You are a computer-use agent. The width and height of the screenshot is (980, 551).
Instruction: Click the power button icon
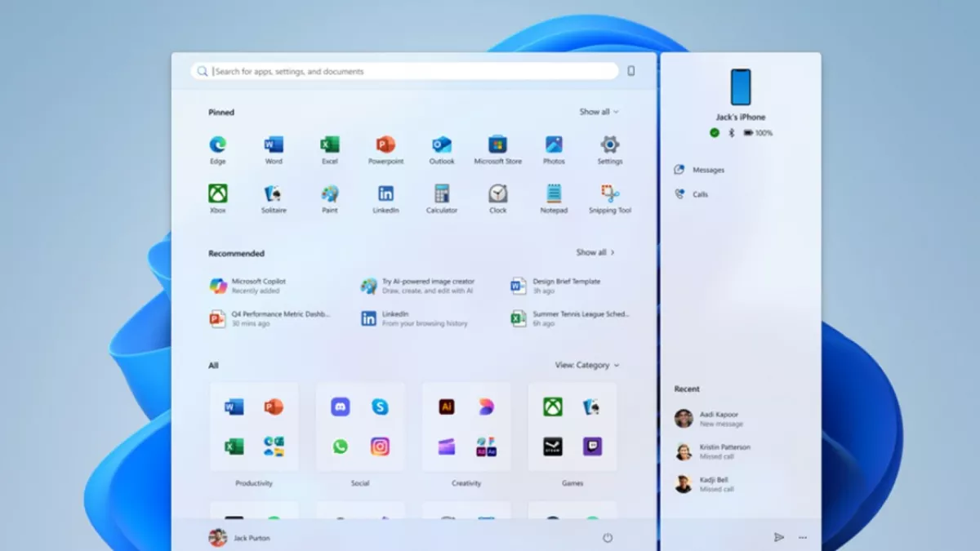tap(608, 538)
